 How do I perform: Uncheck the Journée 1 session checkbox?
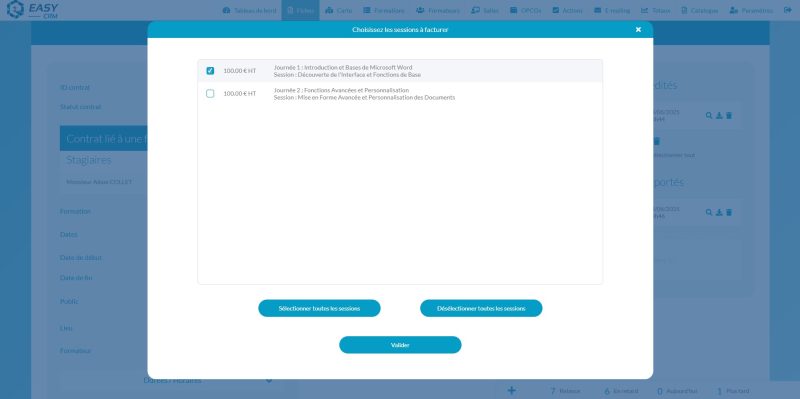click(210, 71)
